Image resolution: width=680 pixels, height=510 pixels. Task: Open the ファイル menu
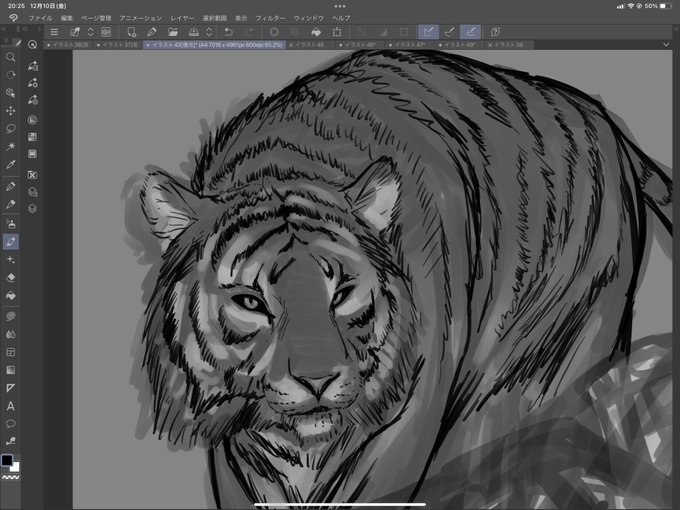tap(40, 18)
